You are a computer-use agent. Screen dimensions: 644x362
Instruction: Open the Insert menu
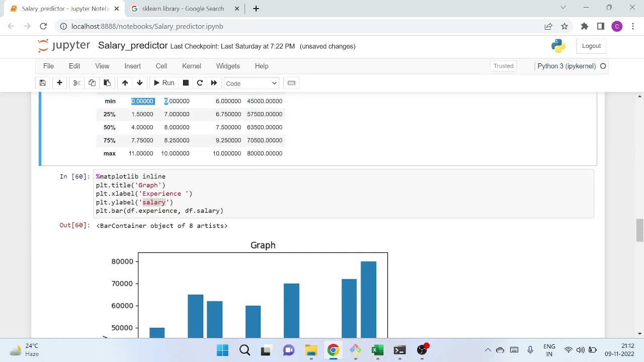(x=133, y=66)
